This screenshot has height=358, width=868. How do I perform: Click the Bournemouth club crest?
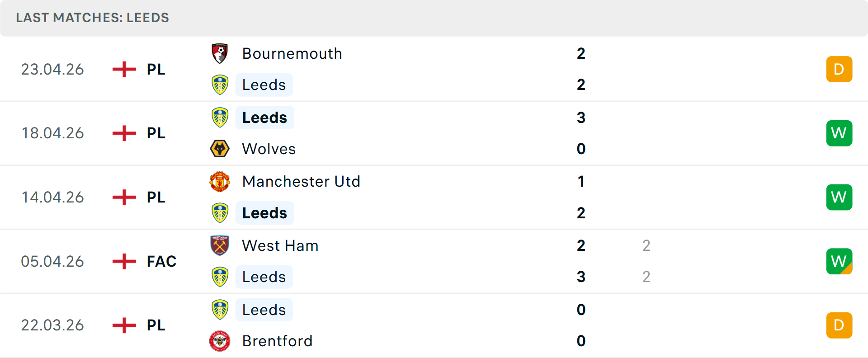(x=220, y=53)
